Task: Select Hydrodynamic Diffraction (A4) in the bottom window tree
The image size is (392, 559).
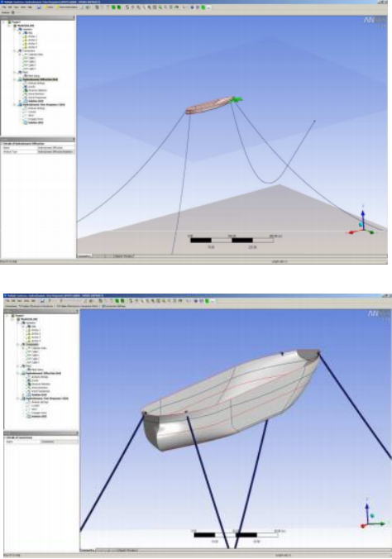Action: [x=43, y=373]
